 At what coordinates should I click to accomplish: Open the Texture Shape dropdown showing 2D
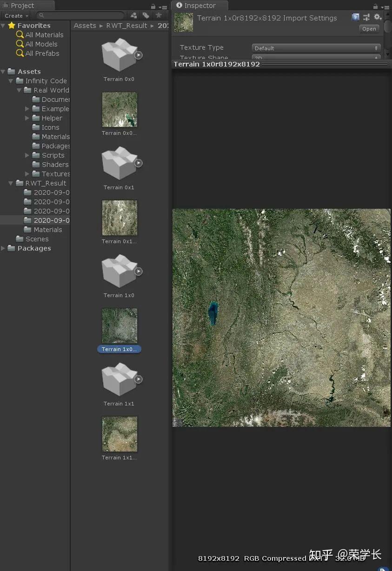(x=315, y=58)
